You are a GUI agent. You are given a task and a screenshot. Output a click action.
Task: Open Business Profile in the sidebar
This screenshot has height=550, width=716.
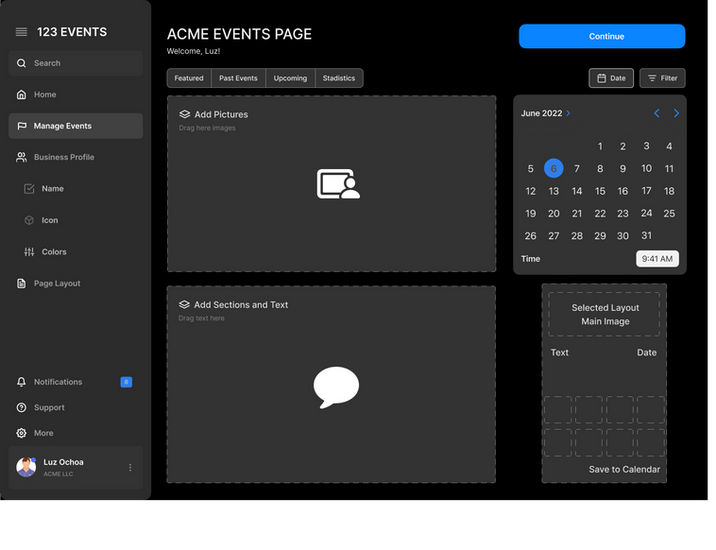click(76, 157)
